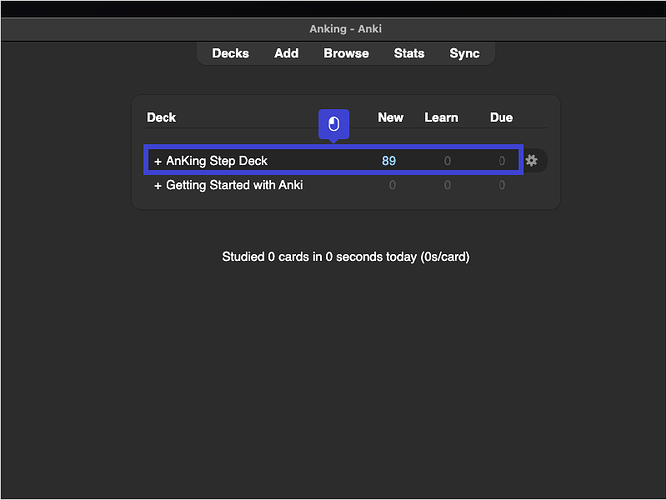Click AnKing Step Deck's Learn count
The height and width of the screenshot is (500, 666).
click(447, 161)
